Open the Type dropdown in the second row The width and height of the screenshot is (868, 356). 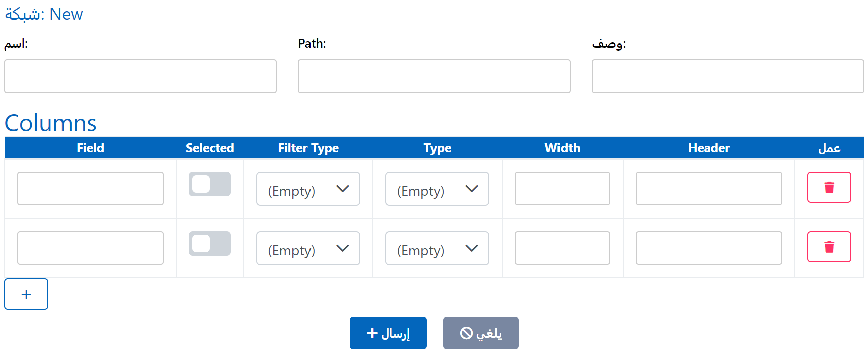pyautogui.click(x=437, y=248)
